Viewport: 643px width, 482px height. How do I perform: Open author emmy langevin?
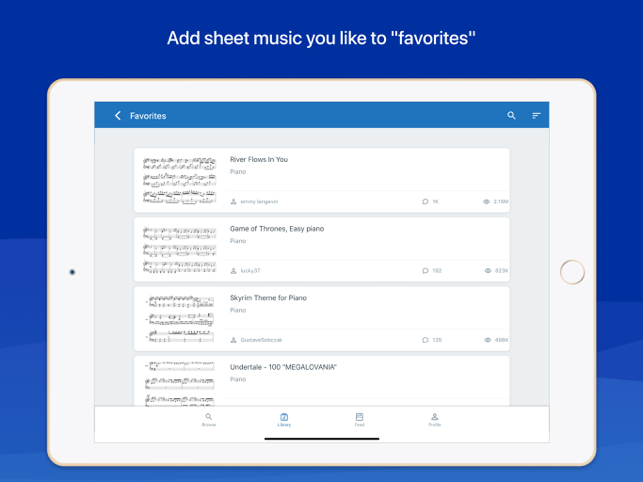[x=259, y=201]
